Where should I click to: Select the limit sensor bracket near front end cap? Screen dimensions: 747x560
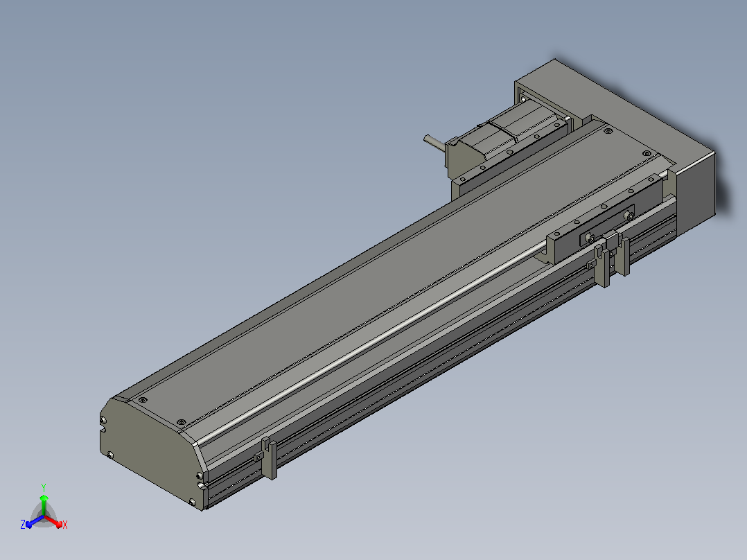269,458
